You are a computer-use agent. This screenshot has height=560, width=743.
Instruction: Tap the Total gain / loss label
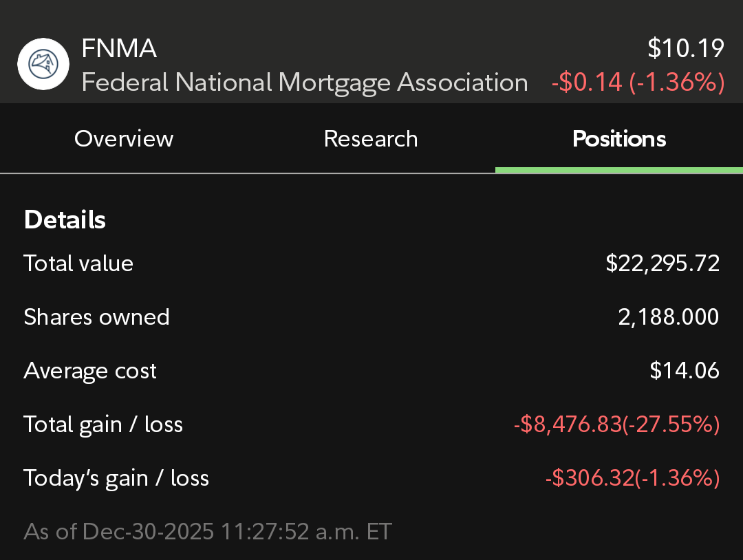pyautogui.click(x=103, y=424)
